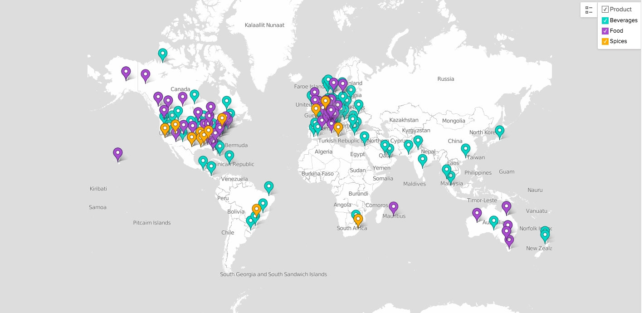Image resolution: width=644 pixels, height=313 pixels.
Task: Click the Venezuela map label
Action: (234, 179)
